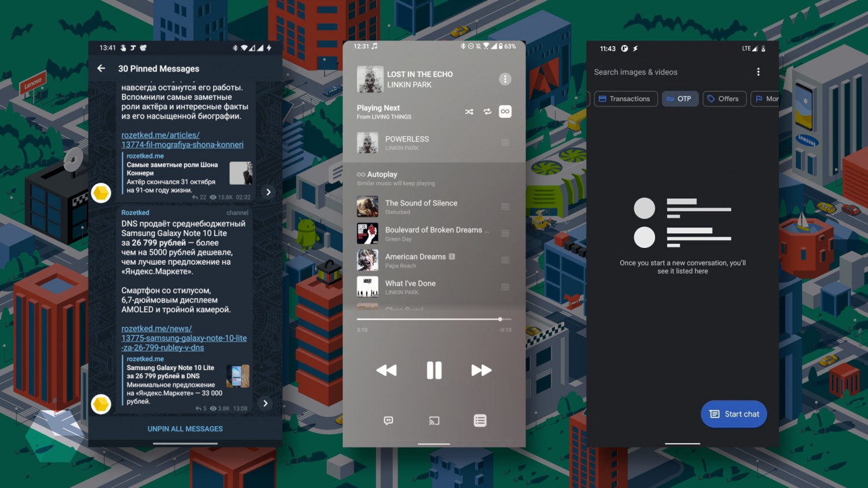Open more options for Lost in the Echo
This screenshot has height=488, width=868.
pyautogui.click(x=505, y=79)
